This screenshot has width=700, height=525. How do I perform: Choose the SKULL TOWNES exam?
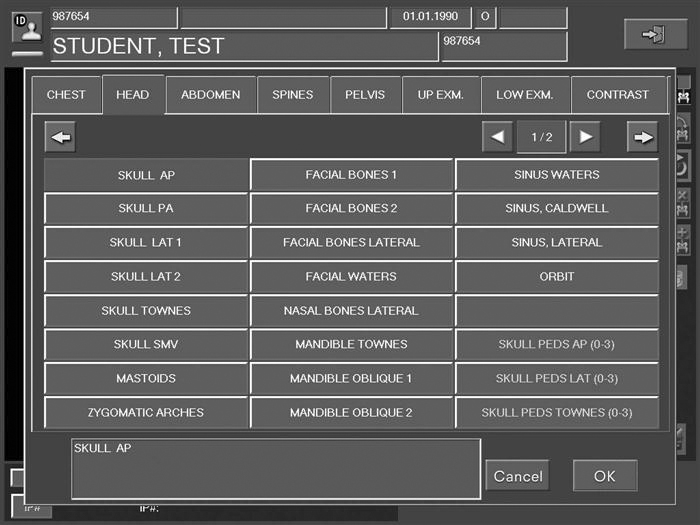click(146, 310)
